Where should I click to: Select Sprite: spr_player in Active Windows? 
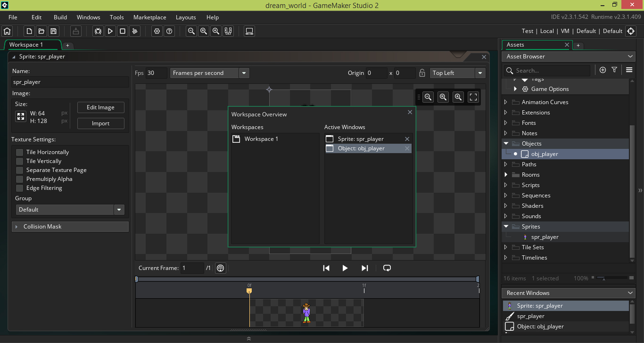pos(368,139)
